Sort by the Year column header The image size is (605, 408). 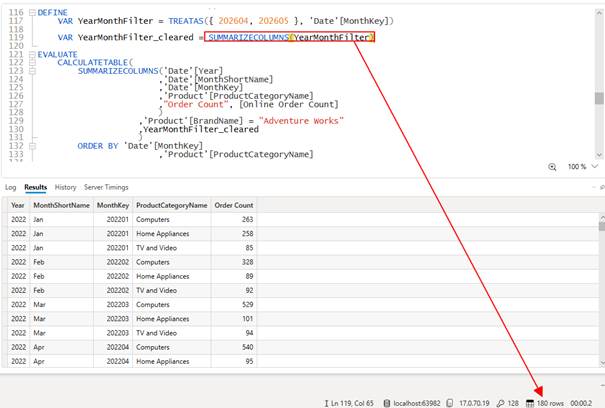pyautogui.click(x=18, y=205)
